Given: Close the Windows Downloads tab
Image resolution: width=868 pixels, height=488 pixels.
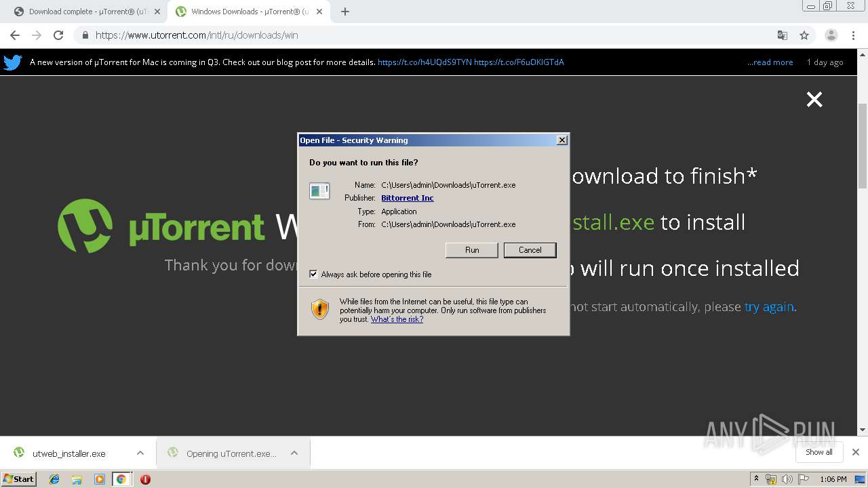Looking at the screenshot, I should [x=319, y=12].
